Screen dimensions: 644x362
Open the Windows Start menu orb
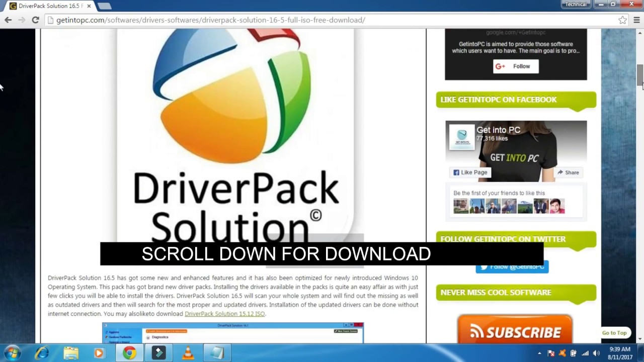coord(12,353)
